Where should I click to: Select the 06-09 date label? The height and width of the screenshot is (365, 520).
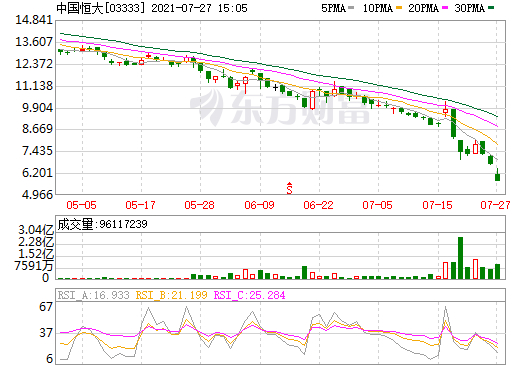coord(259,205)
